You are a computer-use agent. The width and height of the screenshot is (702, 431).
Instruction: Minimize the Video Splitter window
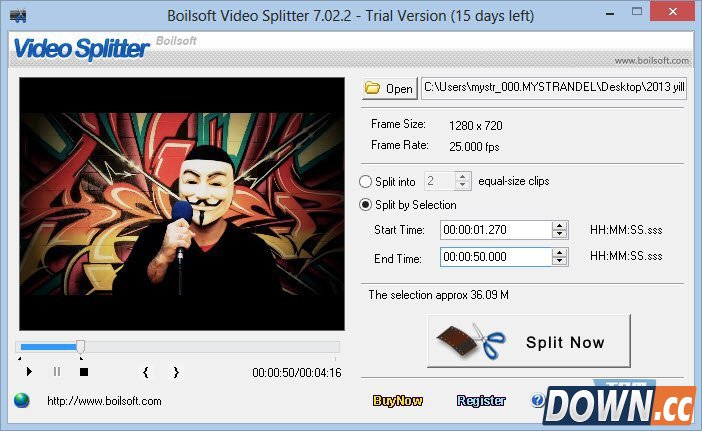[610, 14]
